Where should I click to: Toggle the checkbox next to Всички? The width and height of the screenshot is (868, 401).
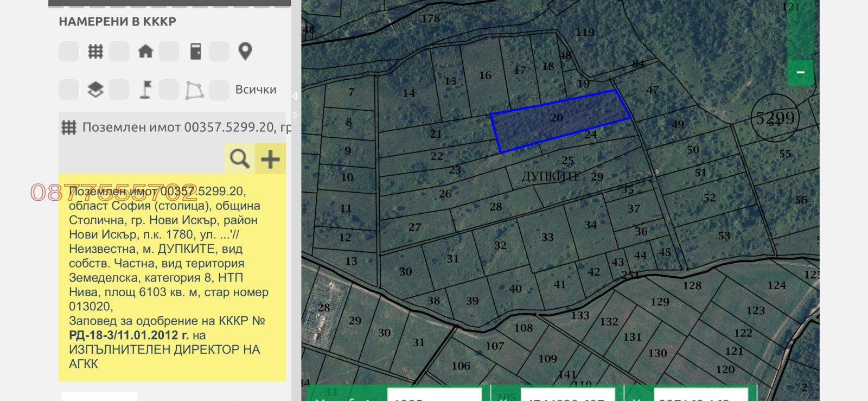[219, 90]
